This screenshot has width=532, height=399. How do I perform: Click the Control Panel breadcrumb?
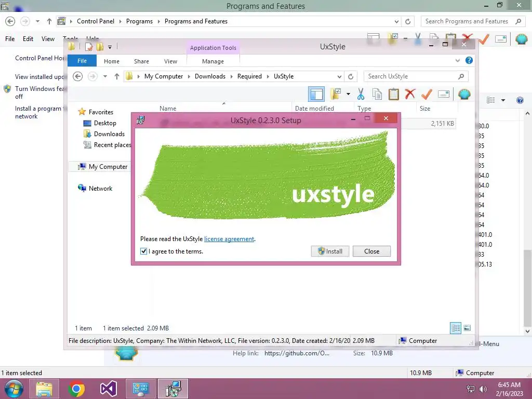(x=96, y=21)
